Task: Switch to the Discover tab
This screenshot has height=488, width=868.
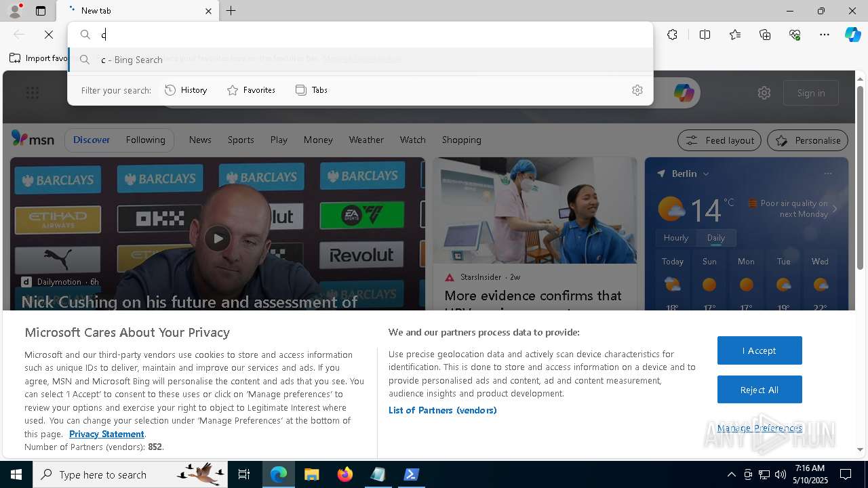Action: pos(92,140)
